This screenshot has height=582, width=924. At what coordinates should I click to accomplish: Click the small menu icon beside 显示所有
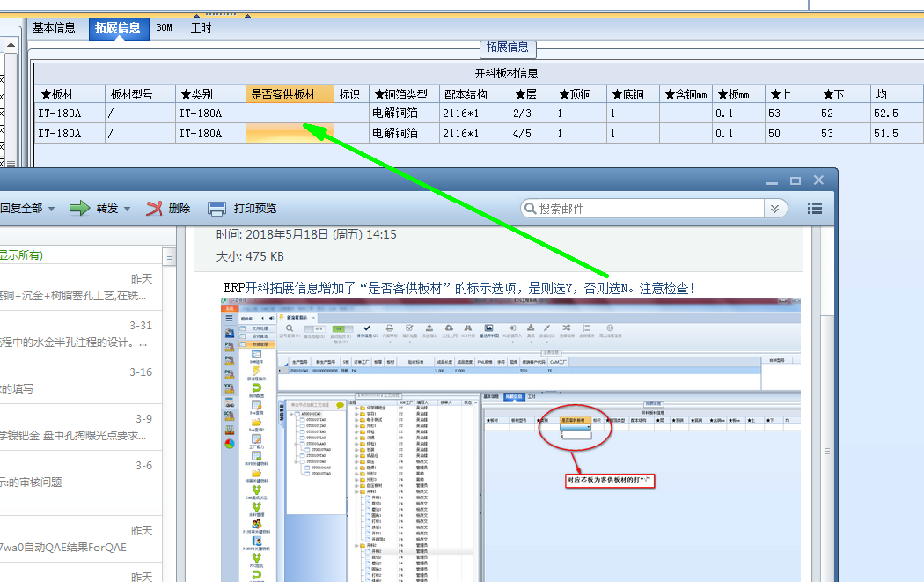click(x=169, y=256)
